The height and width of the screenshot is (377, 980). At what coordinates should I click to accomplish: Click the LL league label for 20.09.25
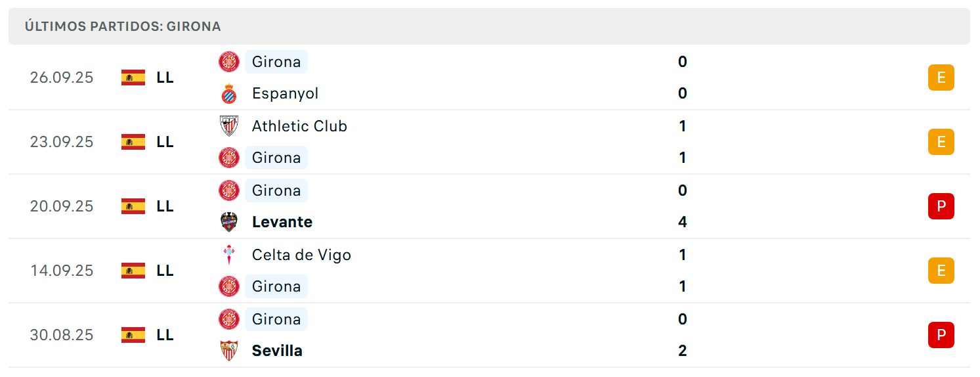[x=165, y=206]
